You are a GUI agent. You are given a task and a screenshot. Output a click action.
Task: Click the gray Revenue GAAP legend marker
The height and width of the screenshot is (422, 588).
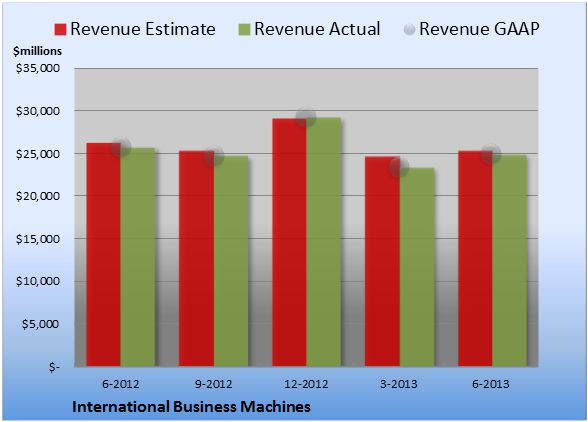click(x=410, y=30)
